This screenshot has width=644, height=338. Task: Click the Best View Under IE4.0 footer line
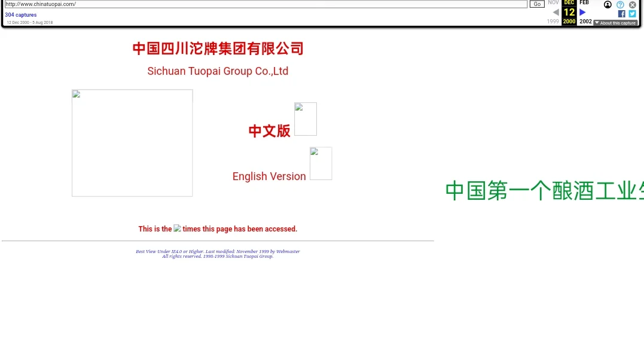click(218, 251)
